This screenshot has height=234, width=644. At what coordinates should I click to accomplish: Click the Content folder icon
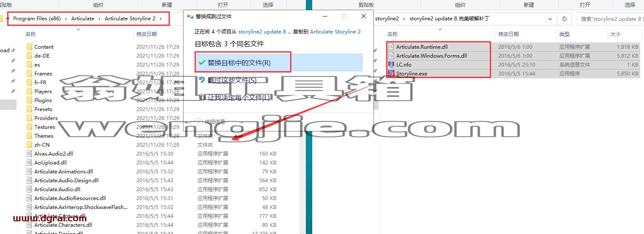point(29,47)
